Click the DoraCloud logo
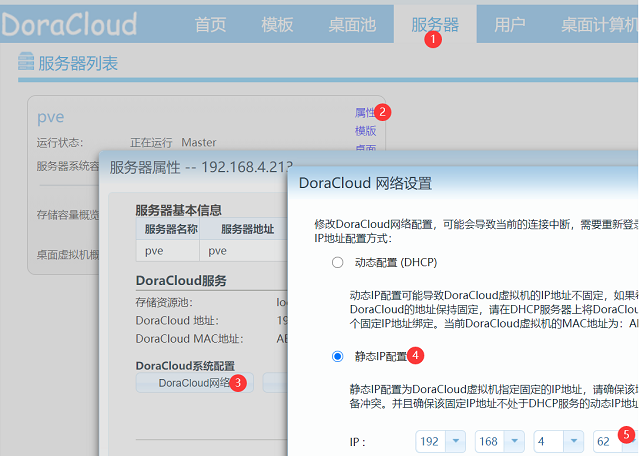The height and width of the screenshot is (456, 640). pyautogui.click(x=69, y=24)
